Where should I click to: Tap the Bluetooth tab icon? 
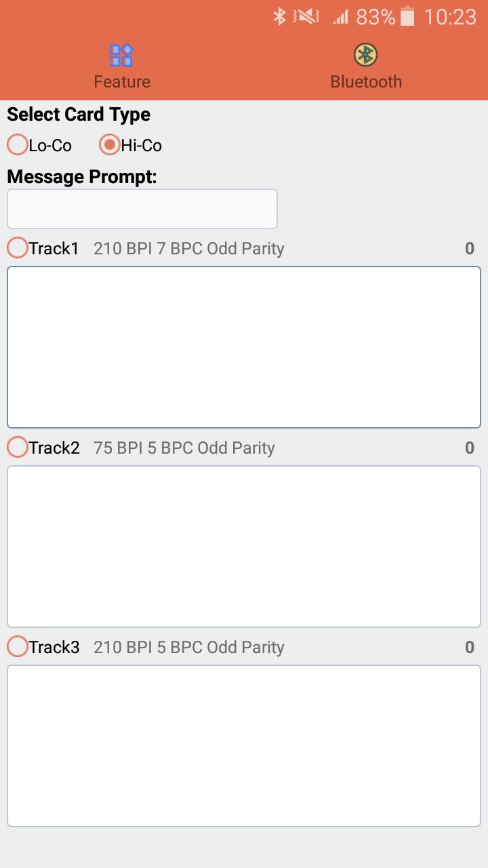pyautogui.click(x=365, y=55)
